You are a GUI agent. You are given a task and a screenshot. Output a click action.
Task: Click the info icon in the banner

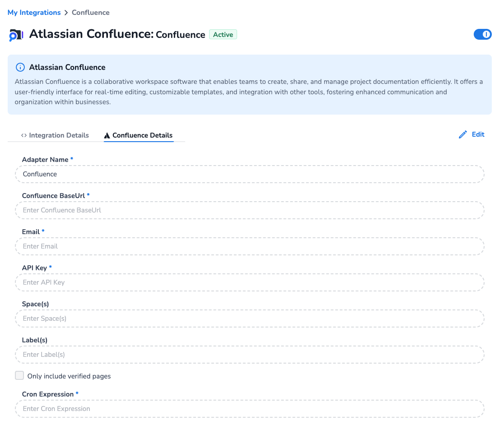click(20, 67)
